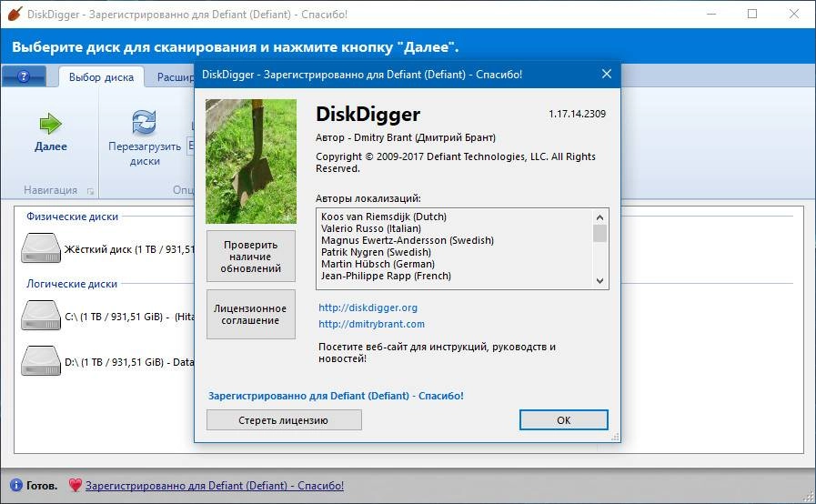Click the green Далее arrow icon

point(50,124)
